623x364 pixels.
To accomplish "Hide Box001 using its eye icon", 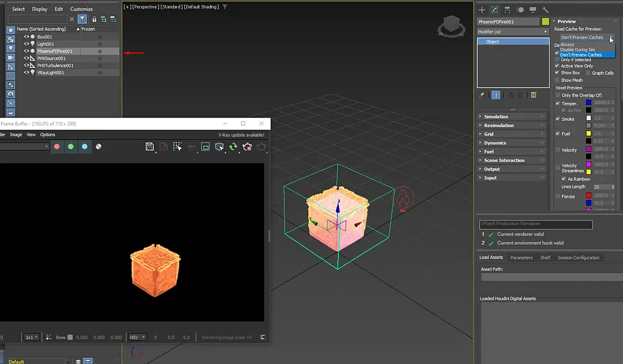I will click(x=26, y=37).
